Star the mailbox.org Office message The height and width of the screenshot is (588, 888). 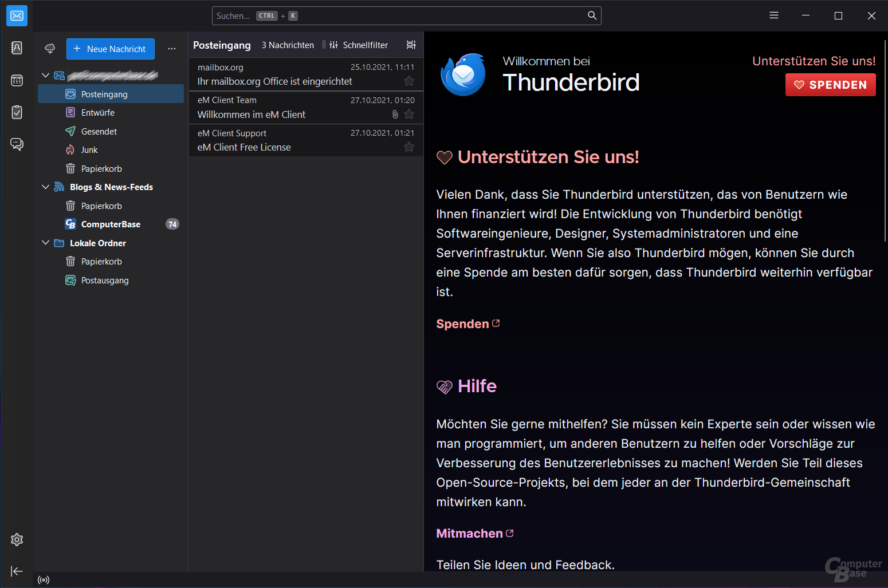pyautogui.click(x=409, y=81)
